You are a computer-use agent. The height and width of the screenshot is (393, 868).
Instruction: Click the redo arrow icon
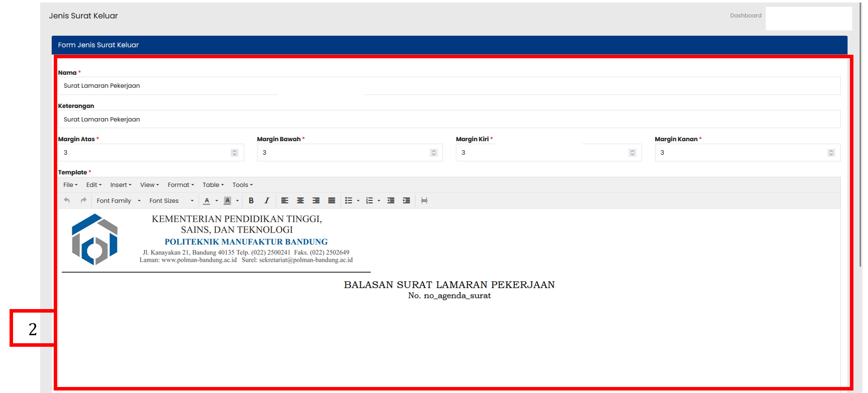pyautogui.click(x=83, y=201)
